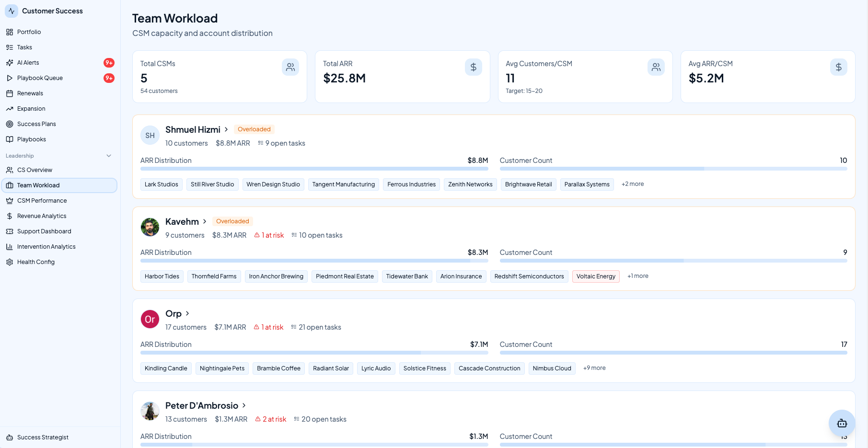The height and width of the screenshot is (448, 868).
Task: Click the Revenue Analytics dollar icon
Action: pos(10,216)
